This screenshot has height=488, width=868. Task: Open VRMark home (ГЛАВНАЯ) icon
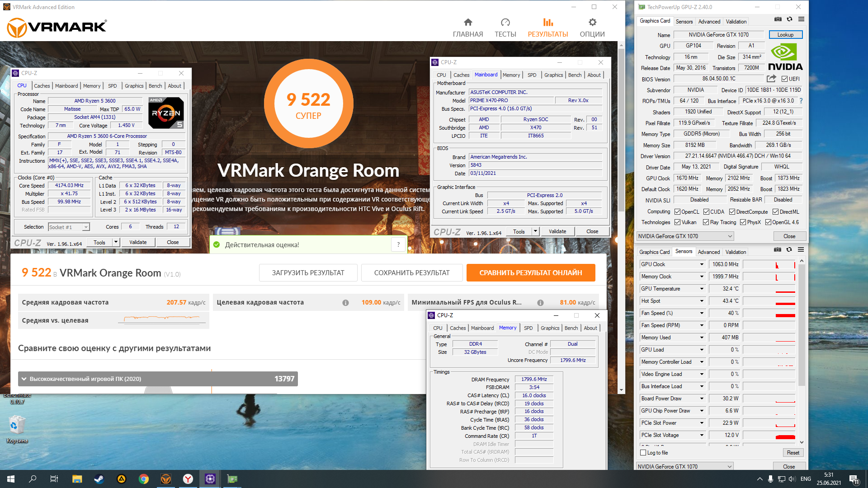(x=468, y=22)
